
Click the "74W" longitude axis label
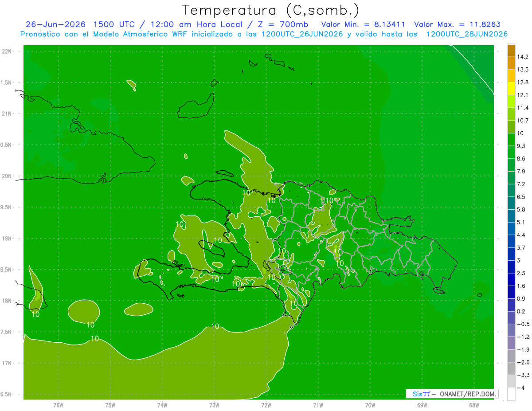point(162,405)
